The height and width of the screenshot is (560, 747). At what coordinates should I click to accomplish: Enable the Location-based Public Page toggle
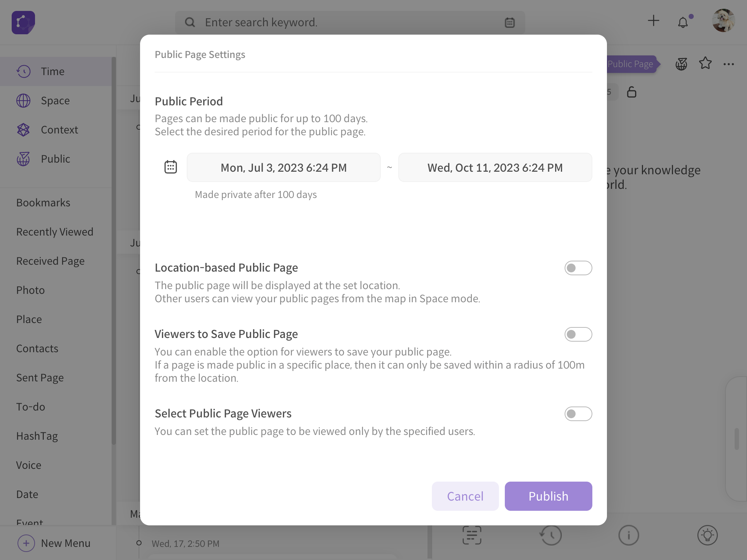click(x=578, y=268)
